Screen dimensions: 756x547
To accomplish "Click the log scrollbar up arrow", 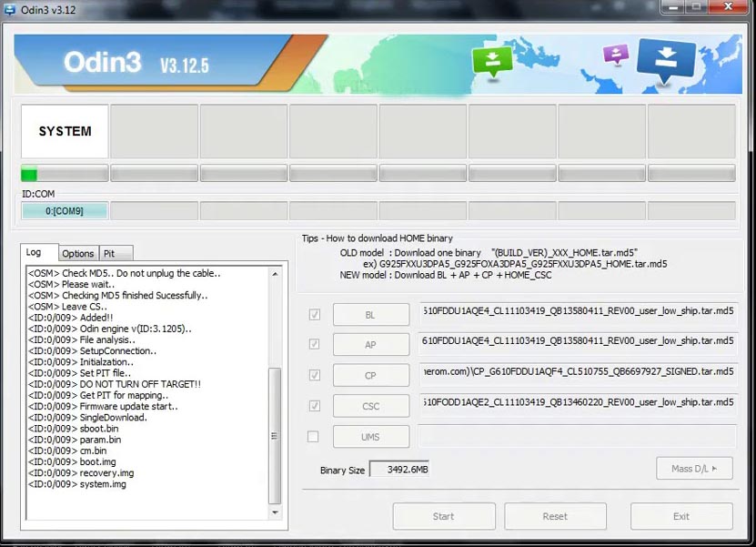I will pos(275,274).
